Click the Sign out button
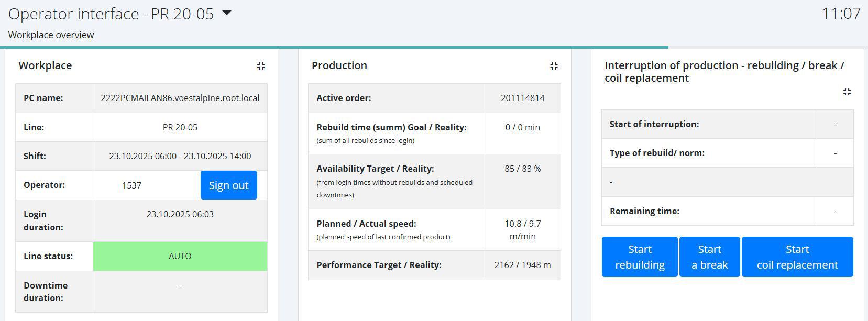 [228, 185]
